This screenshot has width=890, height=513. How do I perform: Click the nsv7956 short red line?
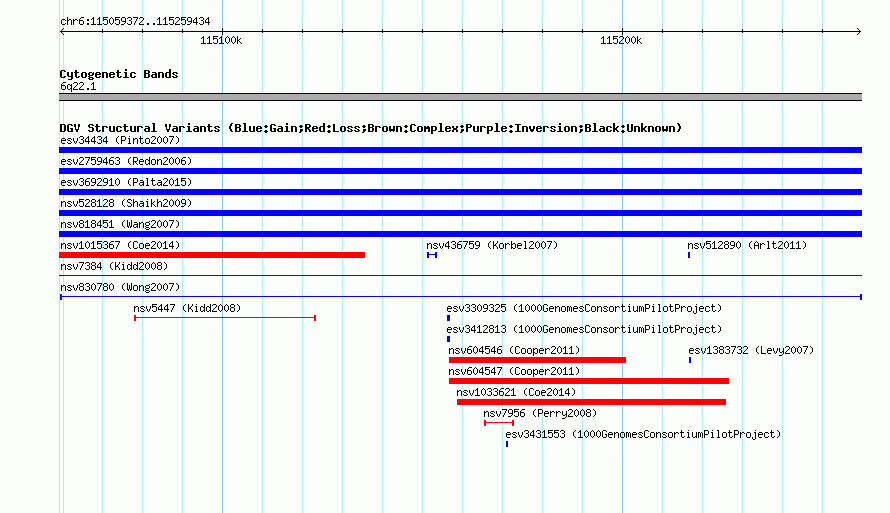point(499,423)
